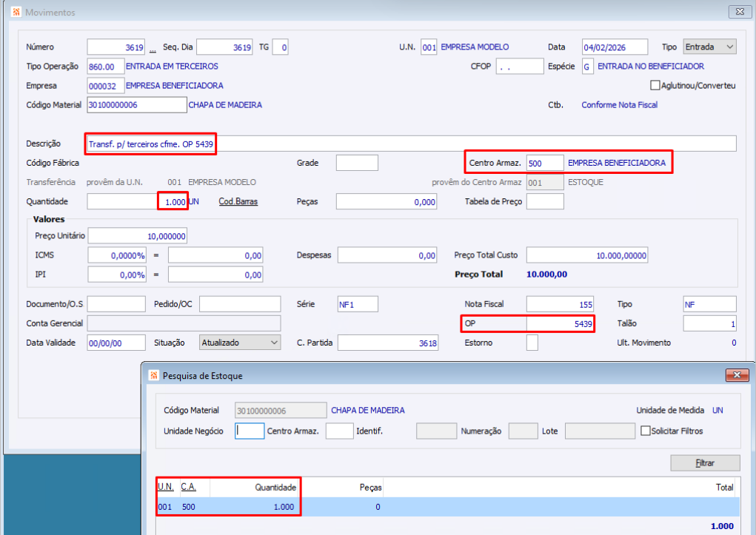Toggle the Aglutinou/Converteu checkbox
Viewport: 756px width, 535px height.
click(655, 85)
